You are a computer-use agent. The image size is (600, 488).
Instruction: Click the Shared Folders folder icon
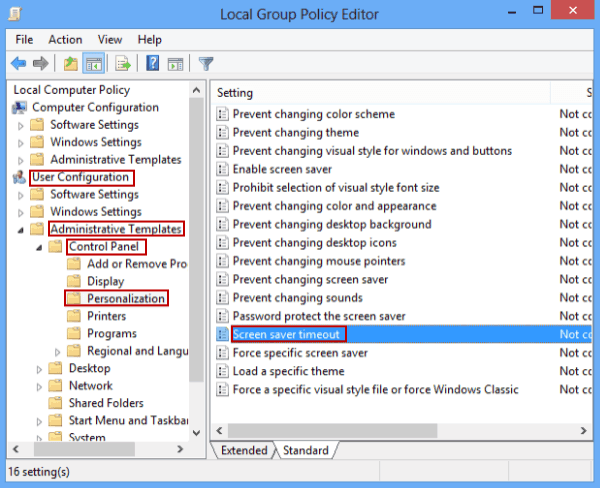(55, 403)
